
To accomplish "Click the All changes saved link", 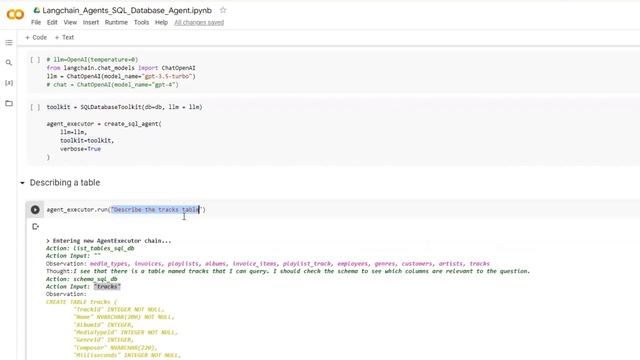I will click(199, 22).
